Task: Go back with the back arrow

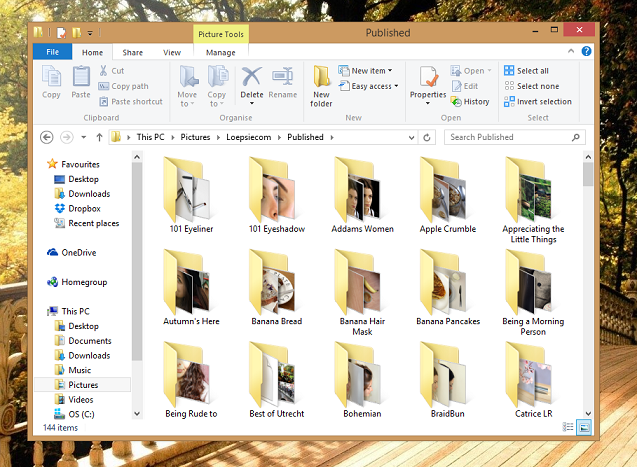Action: point(47,137)
